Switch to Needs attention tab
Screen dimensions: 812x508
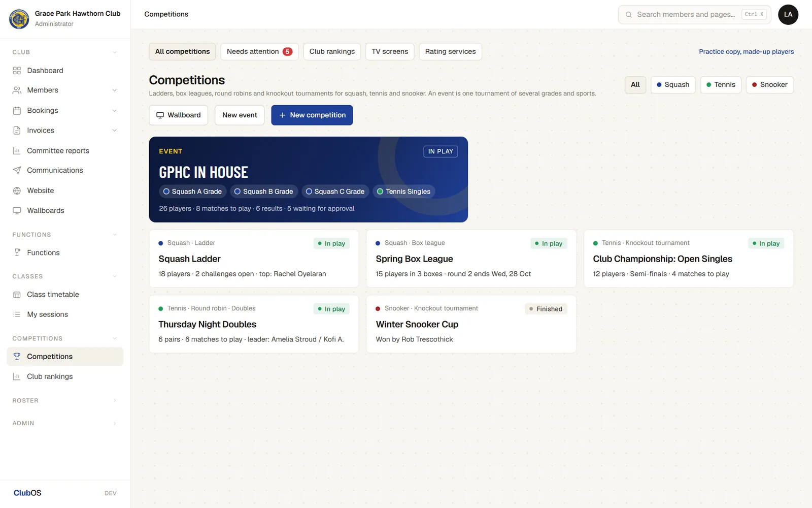click(x=259, y=52)
